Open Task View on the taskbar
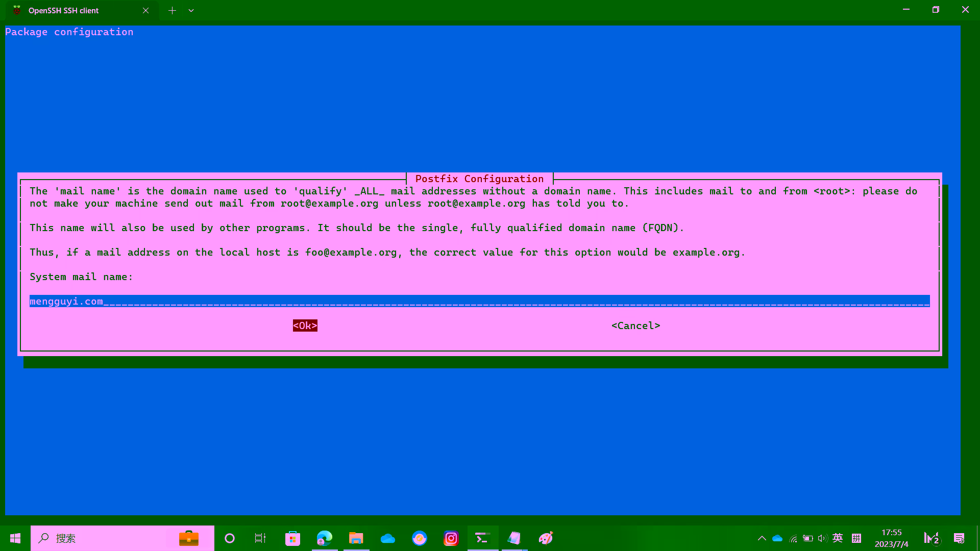Image resolution: width=980 pixels, height=551 pixels. pyautogui.click(x=260, y=538)
